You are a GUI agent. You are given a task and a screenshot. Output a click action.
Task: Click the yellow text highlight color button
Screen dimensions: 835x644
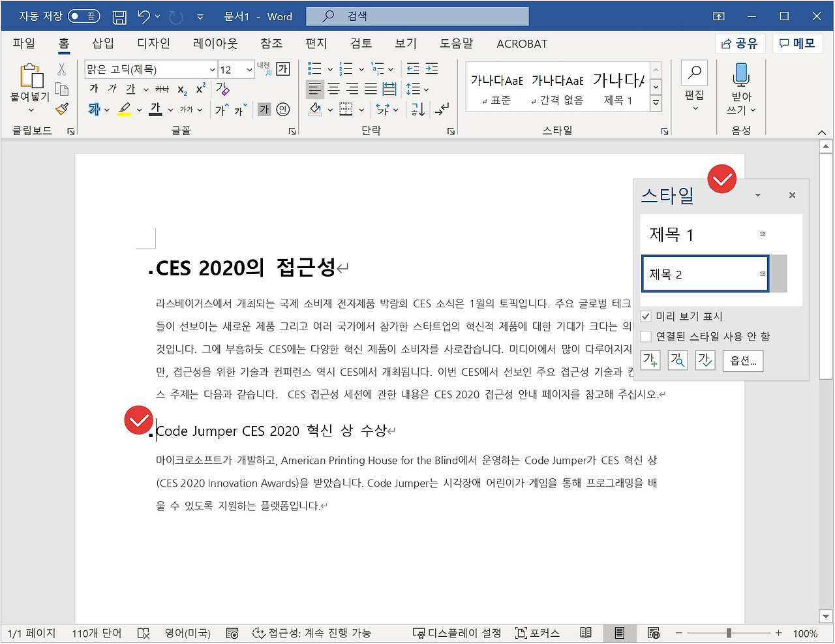click(x=125, y=109)
